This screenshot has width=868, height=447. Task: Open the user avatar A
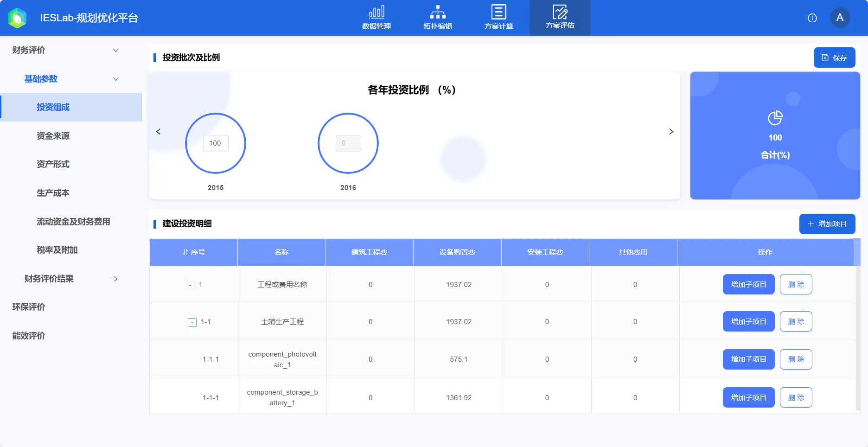[840, 18]
